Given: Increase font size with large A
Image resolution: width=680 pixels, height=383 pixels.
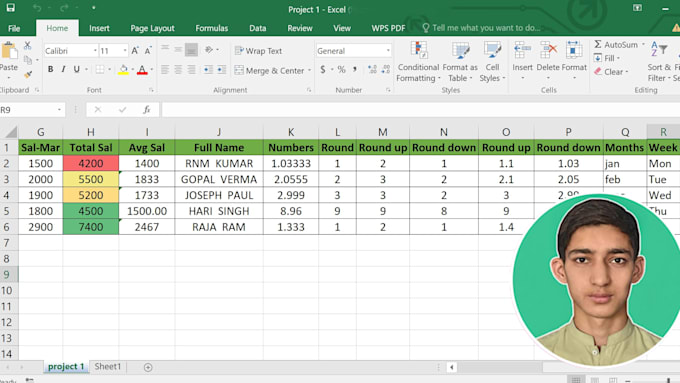Looking at the screenshot, I should [x=135, y=51].
